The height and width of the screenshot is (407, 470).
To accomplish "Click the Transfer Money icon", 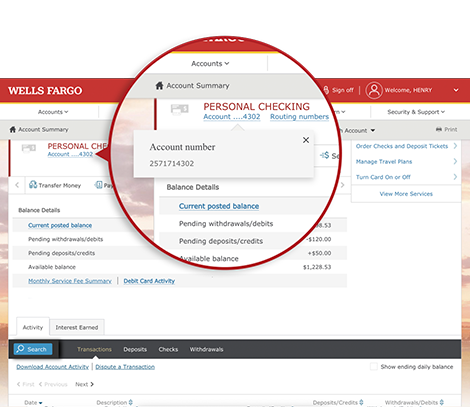I will click(33, 185).
